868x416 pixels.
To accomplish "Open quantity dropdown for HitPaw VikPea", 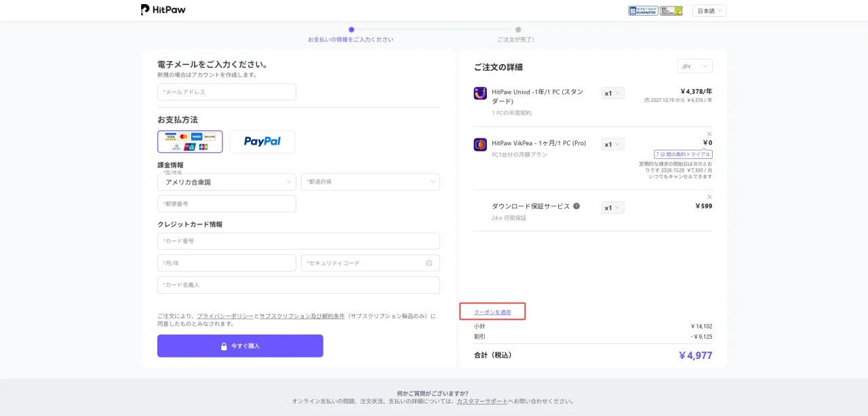I will coord(612,144).
